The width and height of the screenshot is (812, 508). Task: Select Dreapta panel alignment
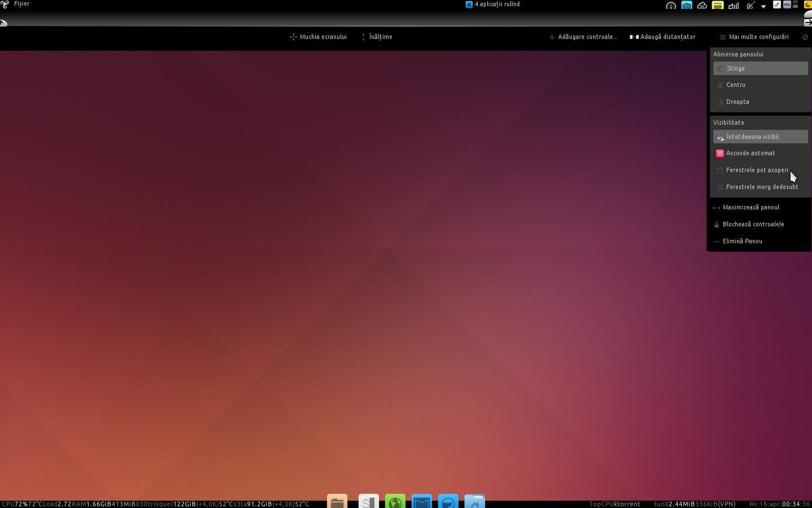pos(760,102)
